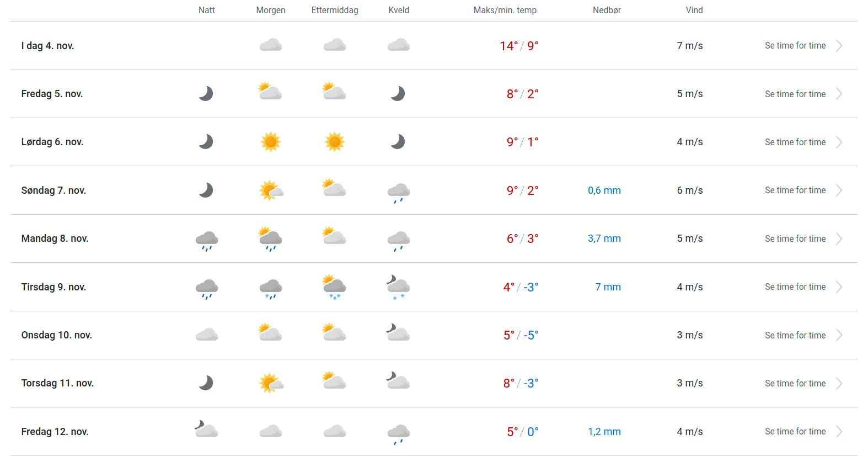Open "Se time for time" for Onsdag
The image size is (868, 456).
795,336
